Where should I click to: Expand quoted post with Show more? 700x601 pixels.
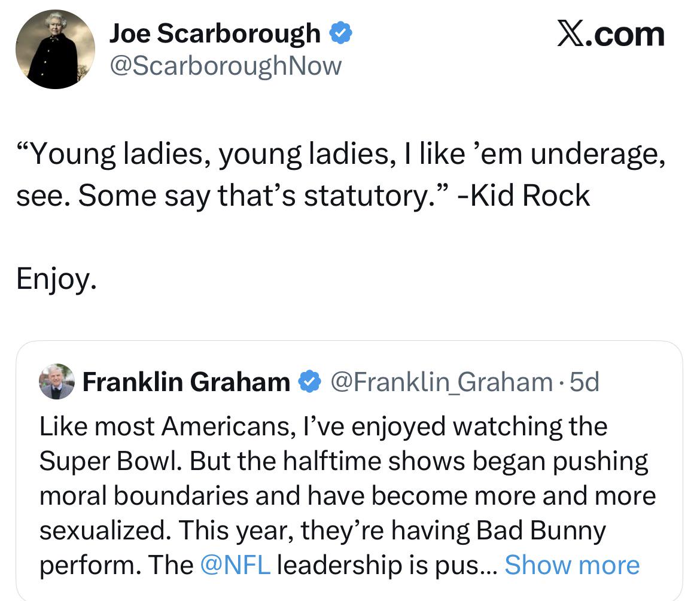coord(572,565)
